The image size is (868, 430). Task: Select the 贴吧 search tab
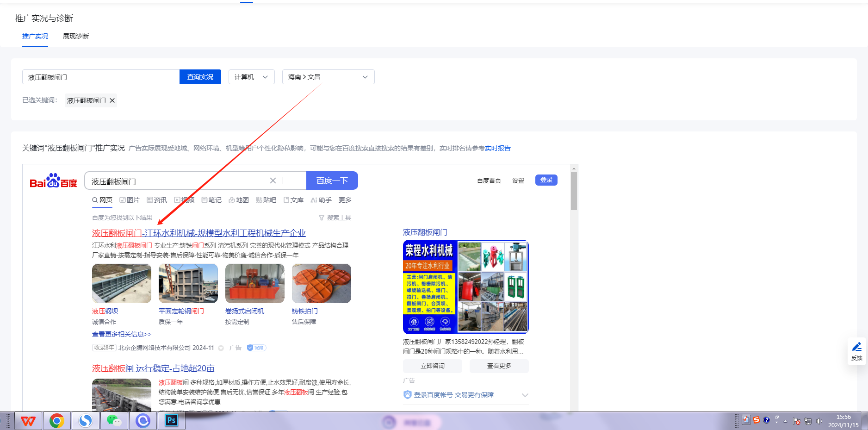(x=266, y=200)
